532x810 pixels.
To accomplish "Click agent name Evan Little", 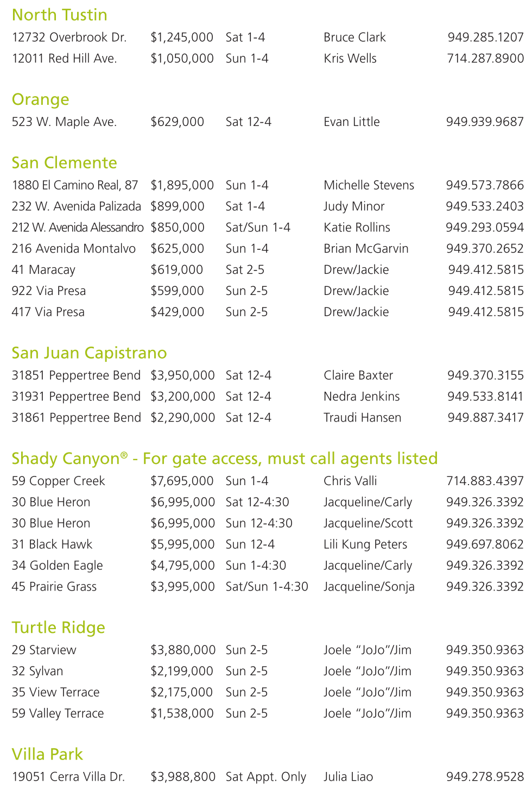I will tap(351, 122).
